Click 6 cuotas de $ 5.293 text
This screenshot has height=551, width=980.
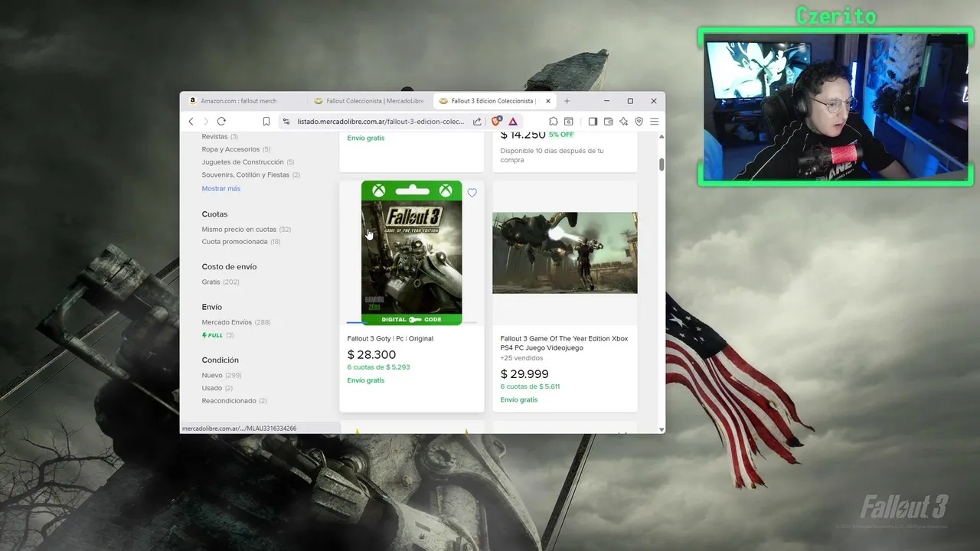pyautogui.click(x=378, y=367)
